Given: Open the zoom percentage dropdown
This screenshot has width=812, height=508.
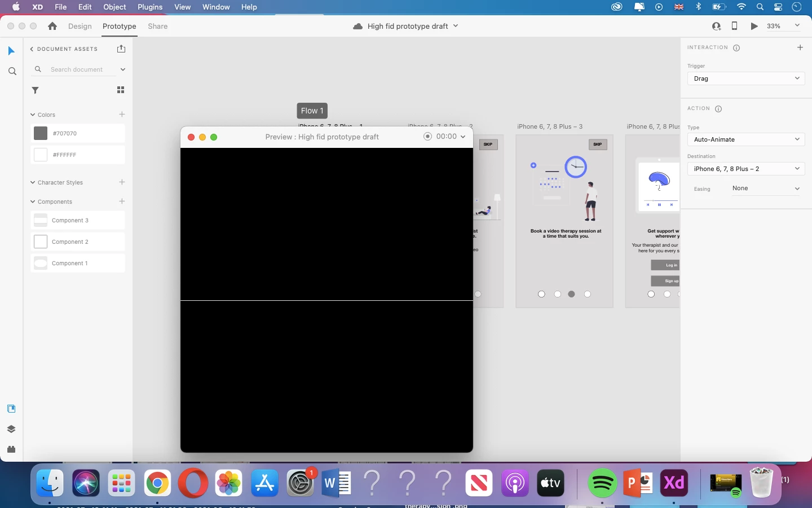Looking at the screenshot, I should click(797, 25).
